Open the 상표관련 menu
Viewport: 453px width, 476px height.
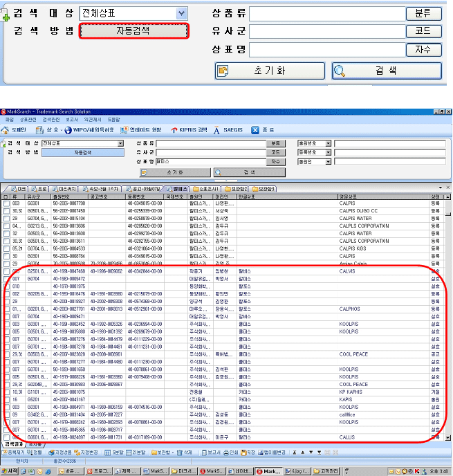tap(28, 120)
